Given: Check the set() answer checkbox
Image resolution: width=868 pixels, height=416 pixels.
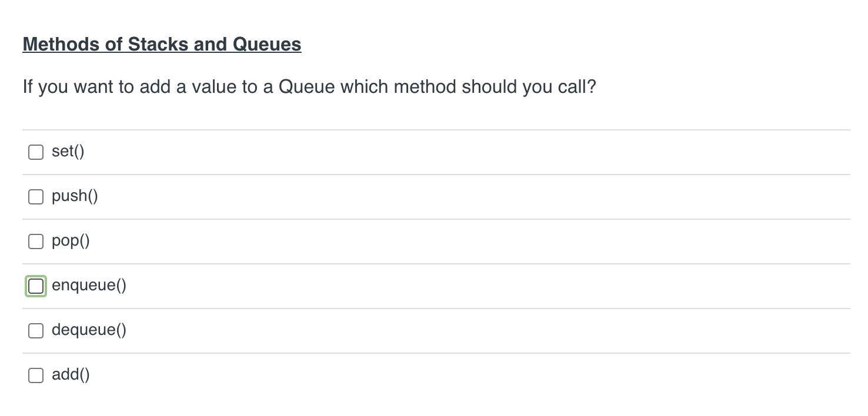Looking at the screenshot, I should coord(36,152).
